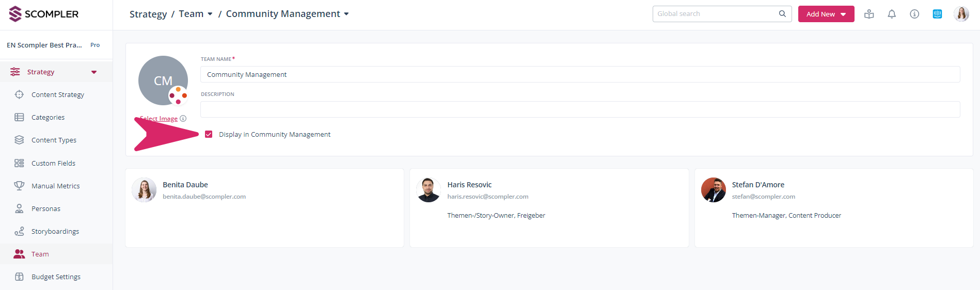The height and width of the screenshot is (290, 980).
Task: Uncheck Display in Community Management checkbox
Action: pyautogui.click(x=209, y=134)
